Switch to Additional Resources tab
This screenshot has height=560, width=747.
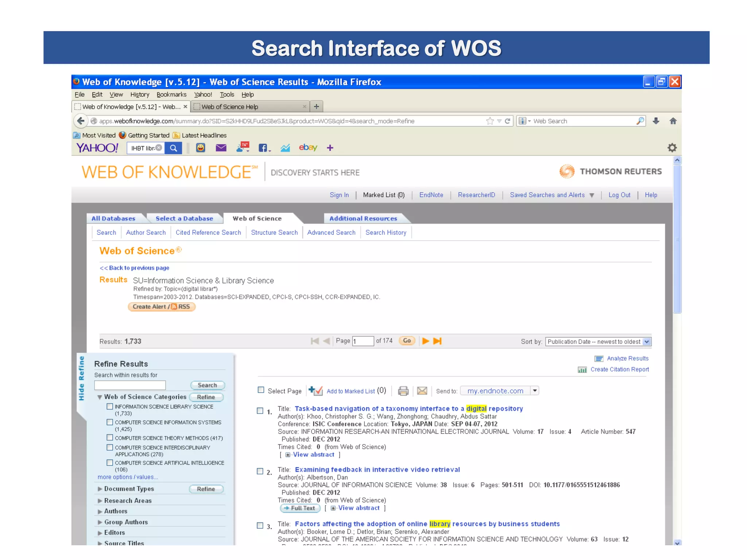tap(363, 218)
